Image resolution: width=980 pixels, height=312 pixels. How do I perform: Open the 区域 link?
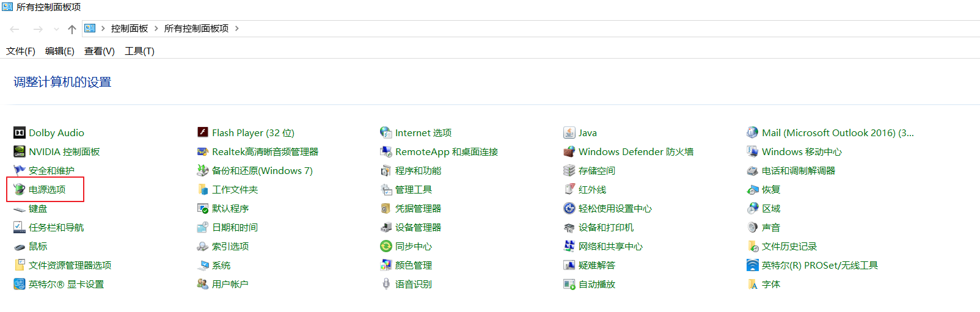(771, 209)
